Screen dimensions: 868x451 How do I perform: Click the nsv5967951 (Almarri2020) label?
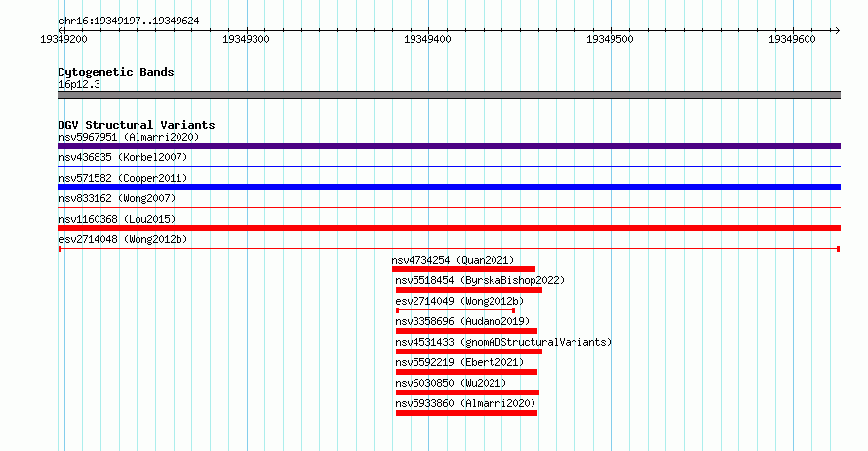(x=129, y=137)
